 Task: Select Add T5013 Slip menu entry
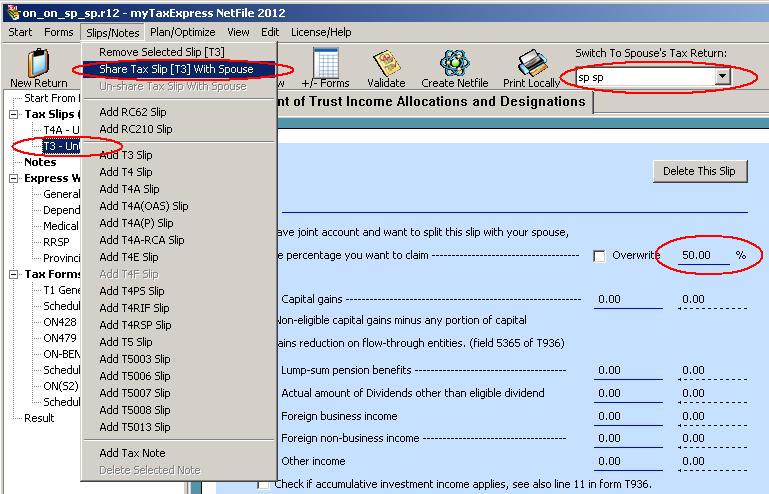(179, 427)
